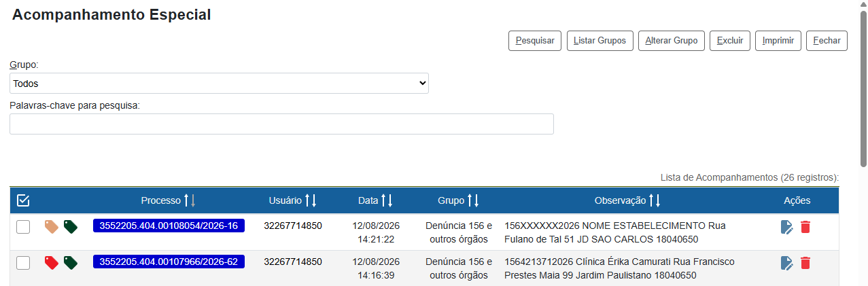Click the Processo column header text
868x286 pixels.
click(161, 200)
